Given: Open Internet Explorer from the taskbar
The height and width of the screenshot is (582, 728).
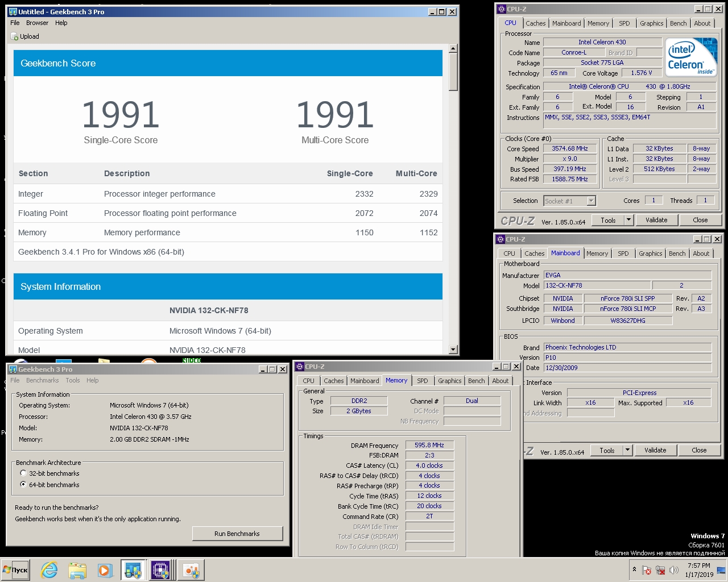Looking at the screenshot, I should pyautogui.click(x=49, y=570).
